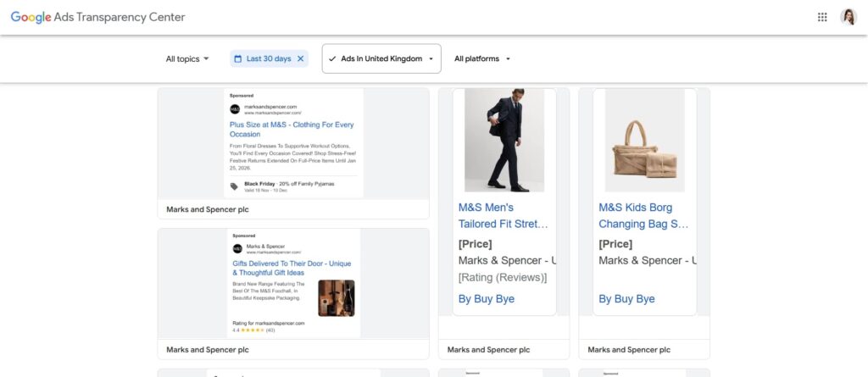Open the Google apps grid icon
Viewport: 868px width, 377px height.
[x=822, y=17]
